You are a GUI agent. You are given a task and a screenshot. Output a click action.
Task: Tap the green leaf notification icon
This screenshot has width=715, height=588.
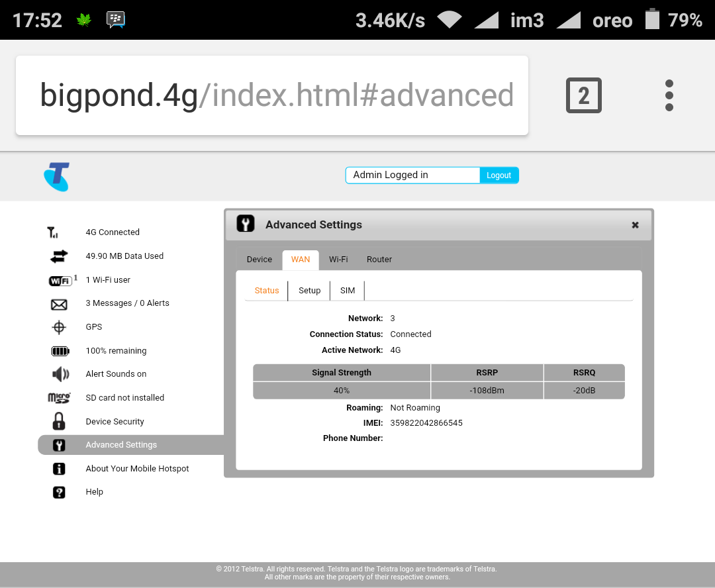coord(84,20)
